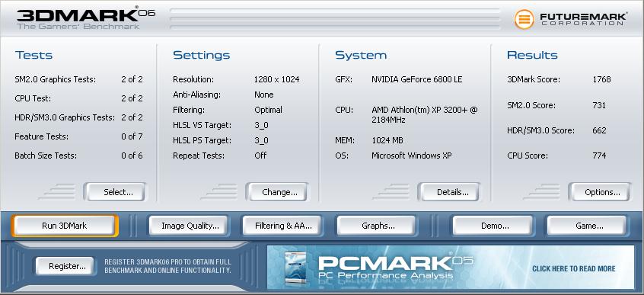Viewport: 644px width, 295px height.
Task: Click the Filtering 'Optimal' value
Action: click(268, 110)
